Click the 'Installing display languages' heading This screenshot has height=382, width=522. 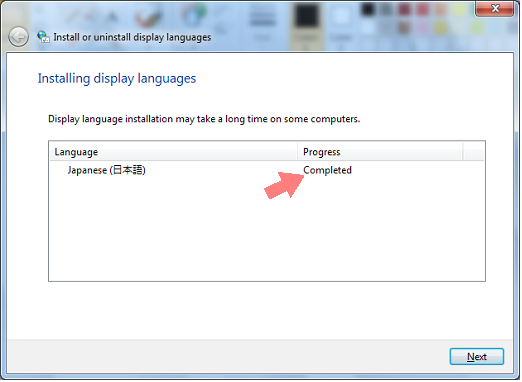(x=117, y=79)
